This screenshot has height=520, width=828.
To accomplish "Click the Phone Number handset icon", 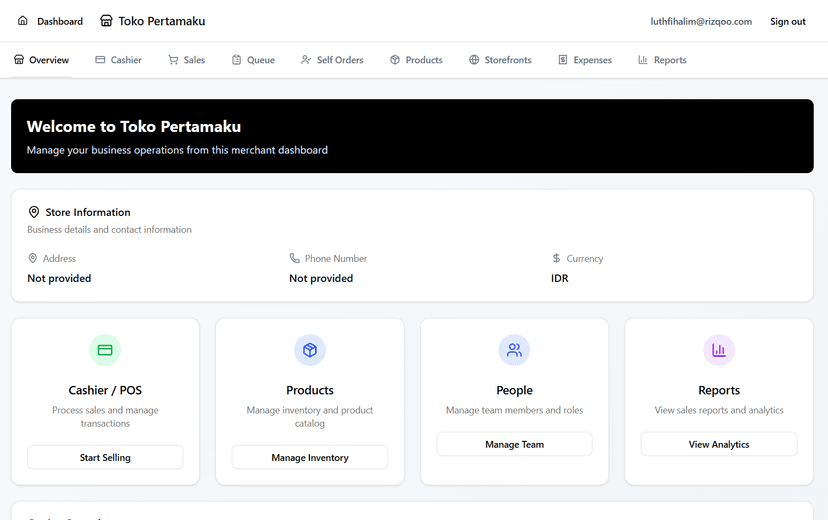I will click(x=295, y=258).
